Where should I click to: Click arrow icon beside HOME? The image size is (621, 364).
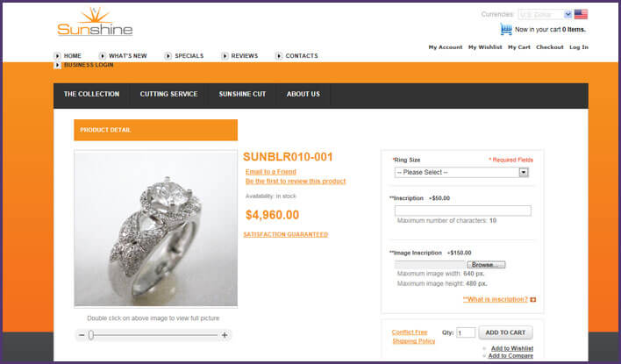[57, 56]
